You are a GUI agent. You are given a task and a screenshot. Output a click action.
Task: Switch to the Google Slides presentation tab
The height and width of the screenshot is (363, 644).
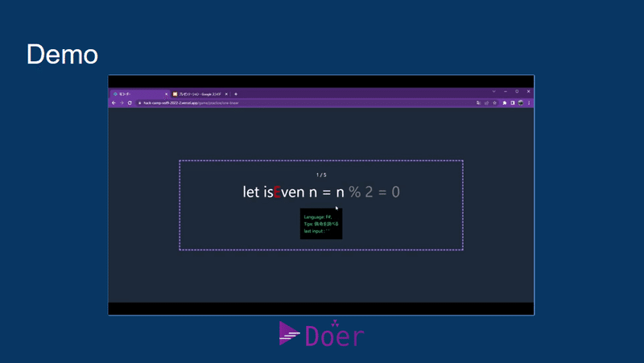point(200,94)
